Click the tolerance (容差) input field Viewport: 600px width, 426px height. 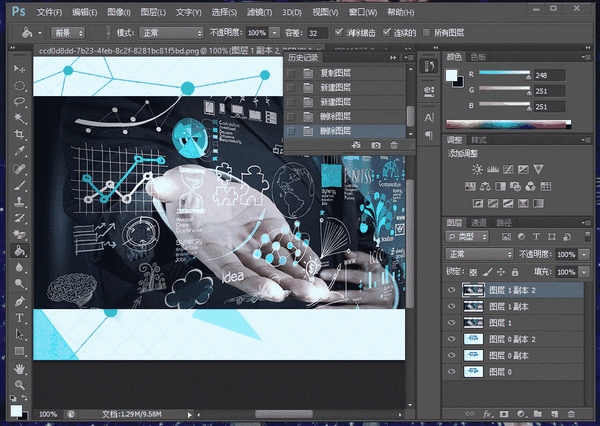[317, 33]
